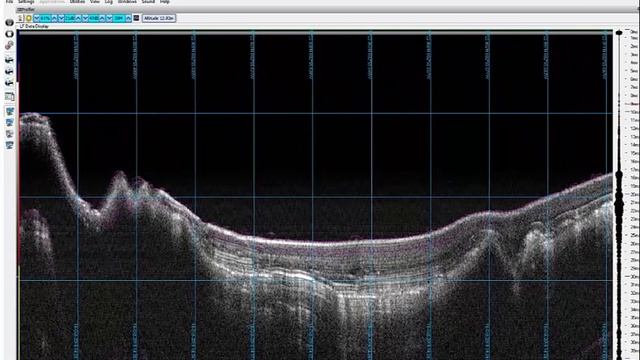Open the Settings menu
Viewport: 640px width, 360px height.
[26, 2]
